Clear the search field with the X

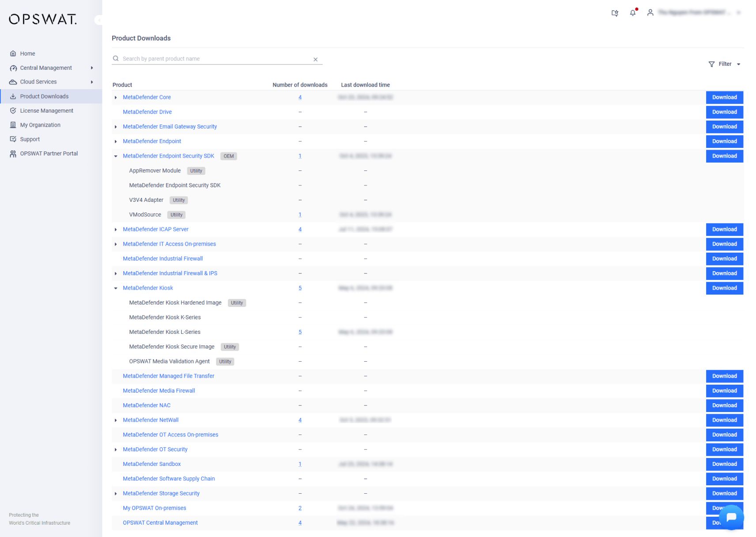[316, 59]
